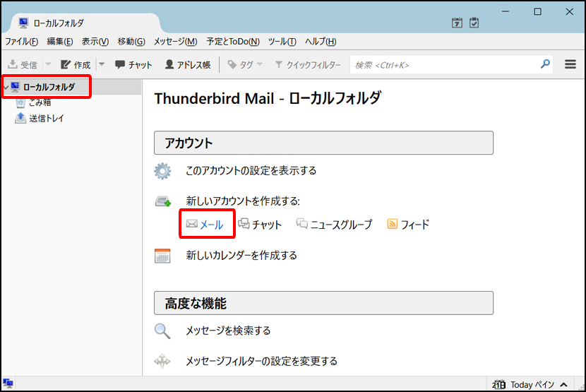Open the 移動(G) menu
Viewport: 586px width, 392px height.
(131, 42)
